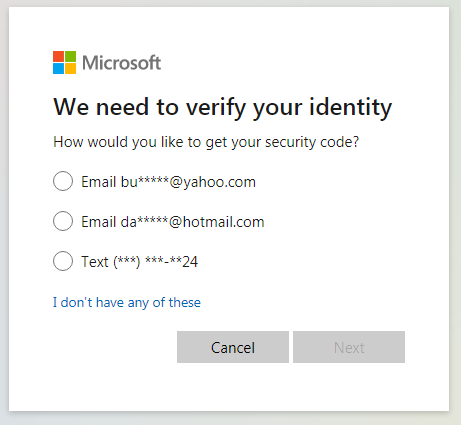
Task: Click the Cancel button
Action: click(233, 347)
